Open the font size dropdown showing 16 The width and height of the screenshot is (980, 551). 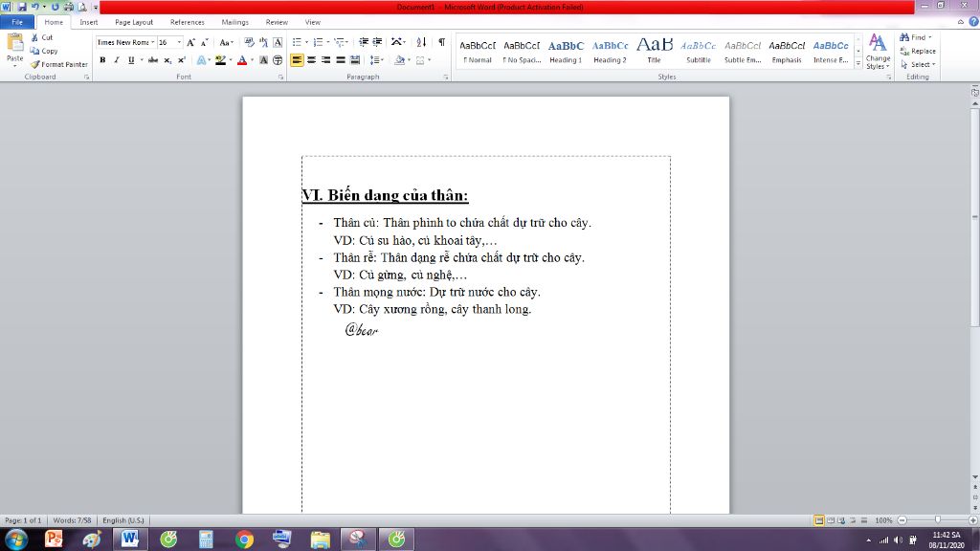[179, 42]
